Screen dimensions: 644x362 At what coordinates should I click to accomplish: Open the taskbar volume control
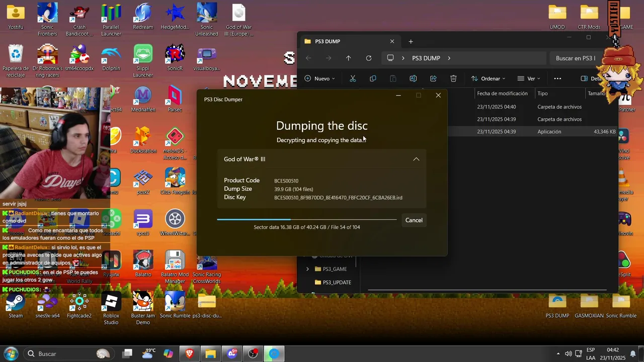(568, 354)
